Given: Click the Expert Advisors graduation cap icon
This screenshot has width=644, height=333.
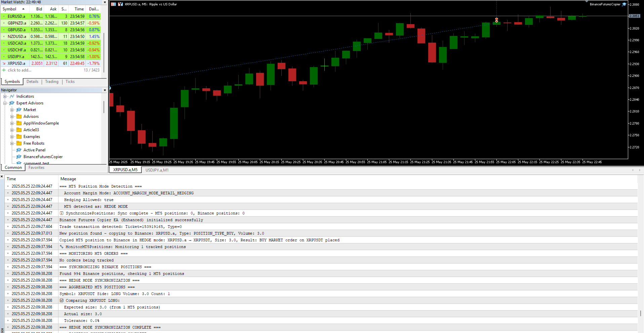Looking at the screenshot, I should coord(12,103).
